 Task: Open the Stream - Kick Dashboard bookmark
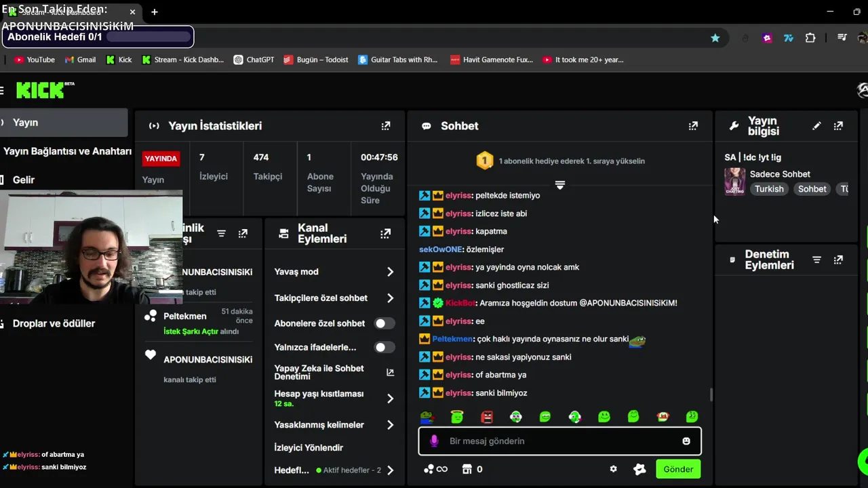click(182, 60)
